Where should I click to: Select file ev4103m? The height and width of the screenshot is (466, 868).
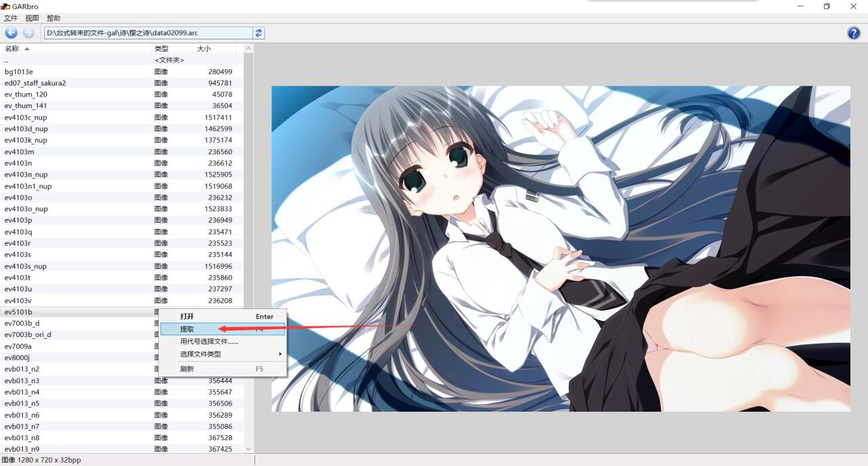(121, 151)
